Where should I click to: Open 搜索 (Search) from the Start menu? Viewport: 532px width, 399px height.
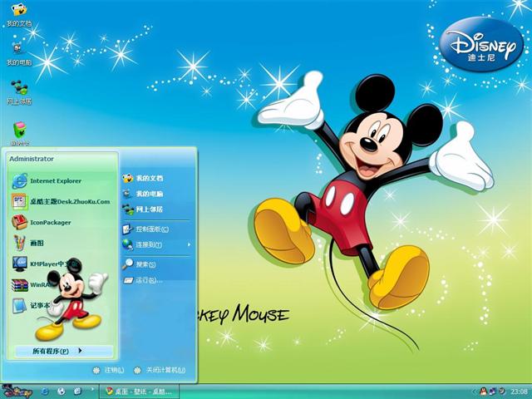[x=145, y=264]
